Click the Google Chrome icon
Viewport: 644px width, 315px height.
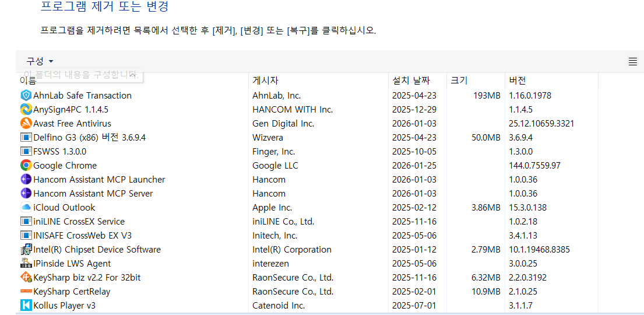coord(26,165)
